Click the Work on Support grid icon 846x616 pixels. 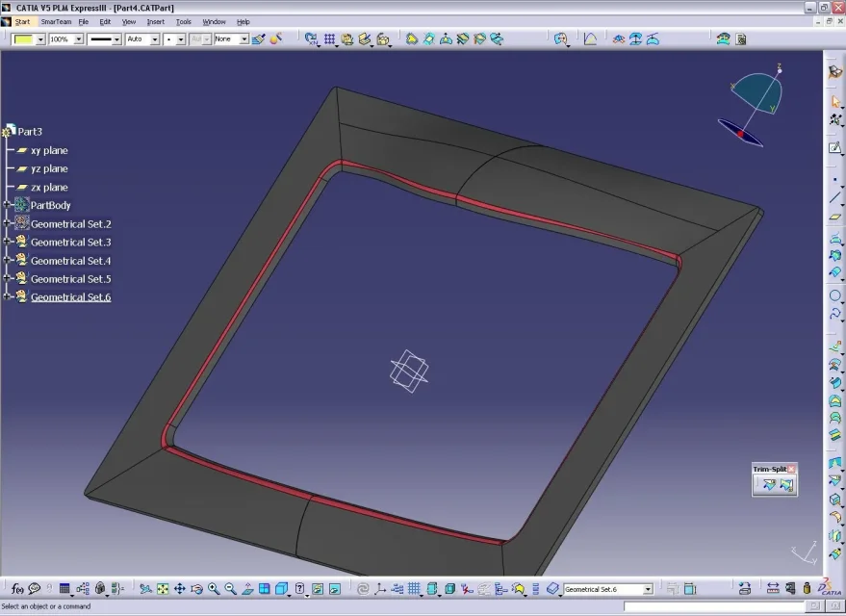pyautogui.click(x=415, y=588)
